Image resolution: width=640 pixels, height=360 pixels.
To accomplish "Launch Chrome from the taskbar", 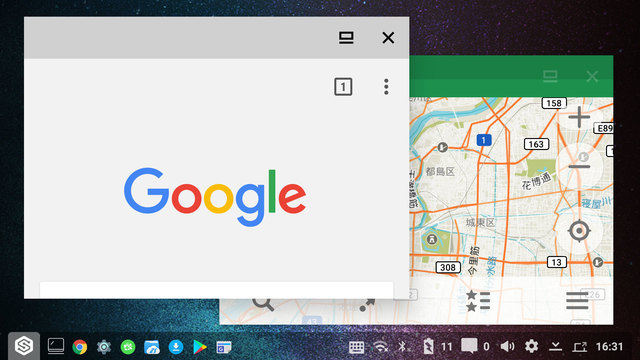I will (80, 347).
